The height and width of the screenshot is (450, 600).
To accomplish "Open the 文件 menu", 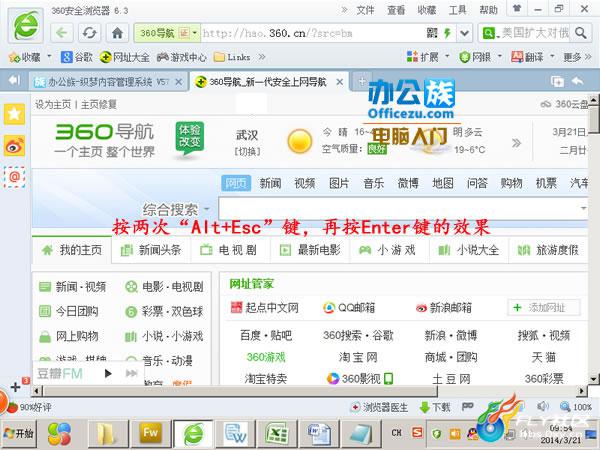I will (x=365, y=10).
